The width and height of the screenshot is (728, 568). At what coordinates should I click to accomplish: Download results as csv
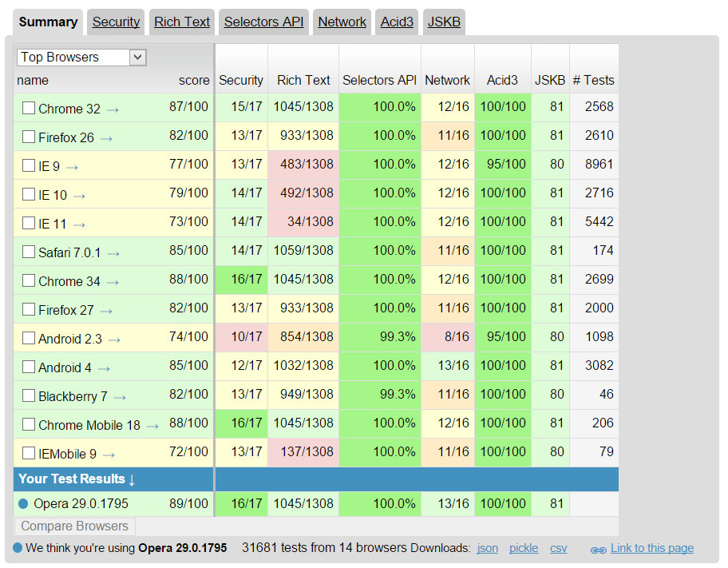point(559,549)
